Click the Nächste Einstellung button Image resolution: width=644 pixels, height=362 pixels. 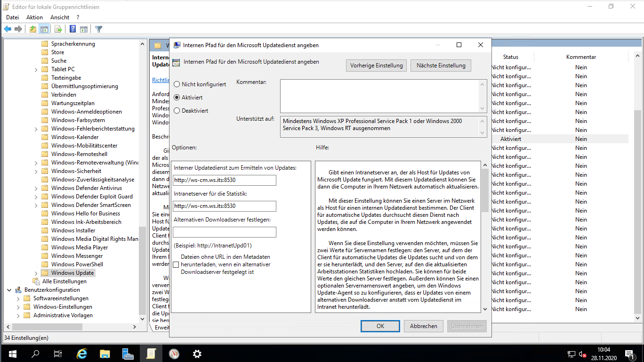tap(441, 66)
